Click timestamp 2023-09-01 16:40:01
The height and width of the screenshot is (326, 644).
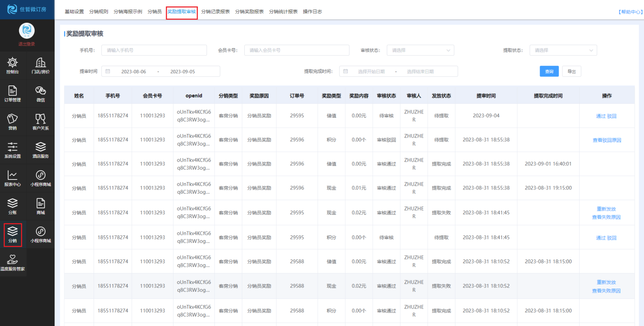pyautogui.click(x=548, y=164)
